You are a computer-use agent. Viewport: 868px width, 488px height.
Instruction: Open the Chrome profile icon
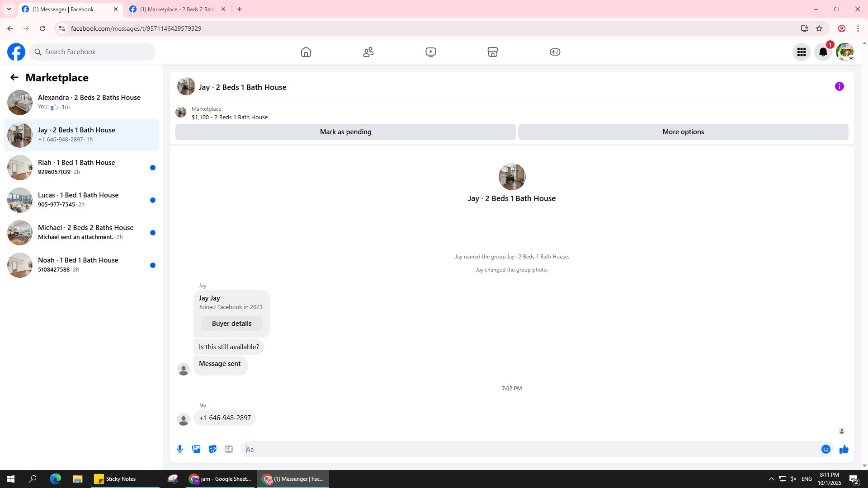[x=842, y=28]
